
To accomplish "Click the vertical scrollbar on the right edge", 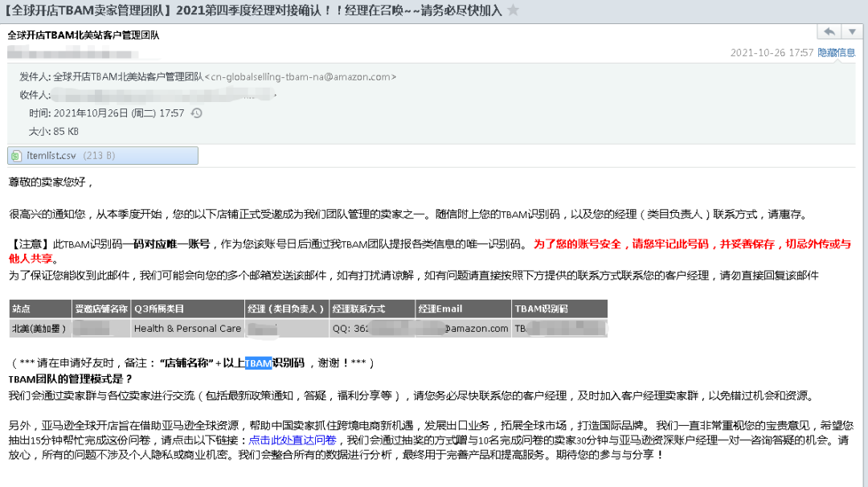I will tap(862, 241).
